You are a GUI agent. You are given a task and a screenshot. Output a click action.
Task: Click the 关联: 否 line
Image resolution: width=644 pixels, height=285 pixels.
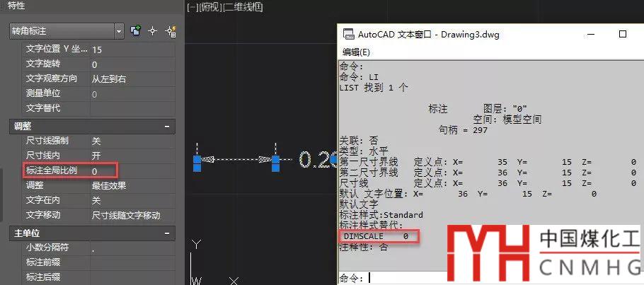(x=359, y=141)
